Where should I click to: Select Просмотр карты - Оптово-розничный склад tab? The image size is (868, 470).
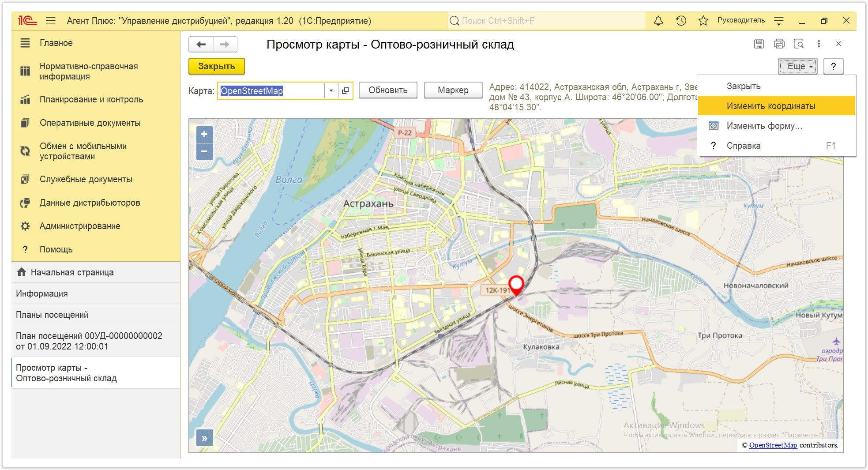click(96, 373)
